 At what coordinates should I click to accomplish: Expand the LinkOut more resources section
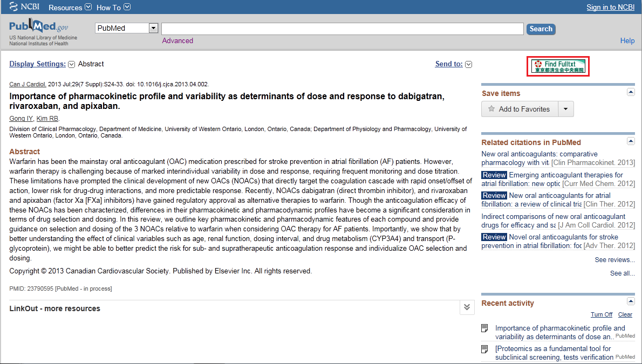[x=467, y=307]
